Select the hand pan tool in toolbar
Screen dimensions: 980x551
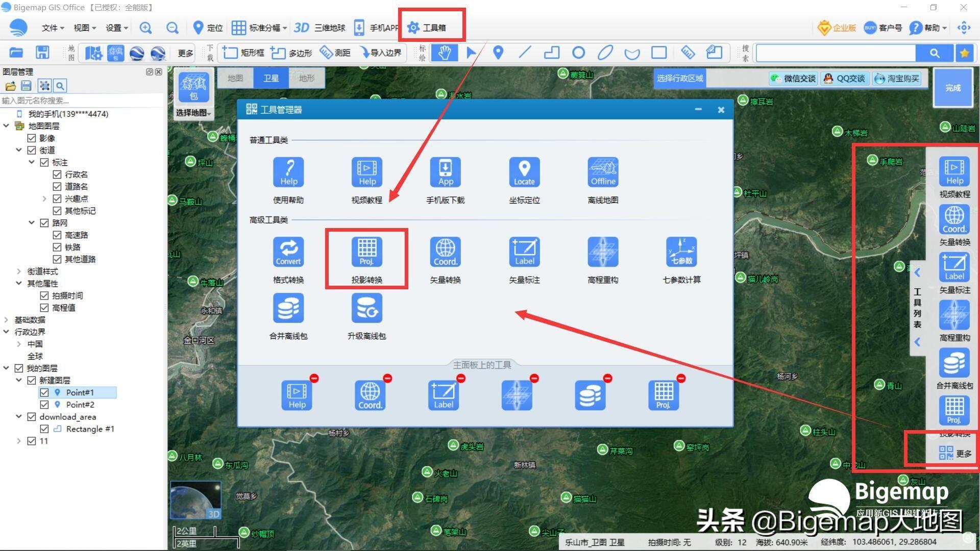click(x=444, y=53)
